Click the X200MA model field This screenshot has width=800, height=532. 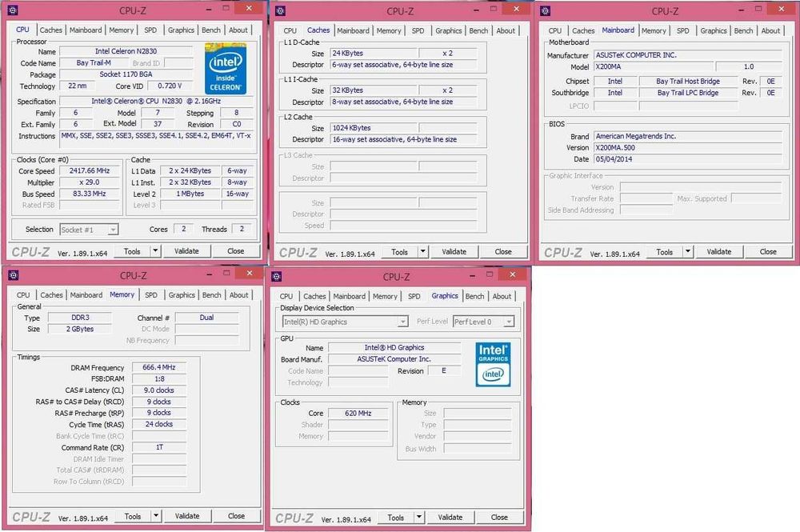tap(654, 67)
